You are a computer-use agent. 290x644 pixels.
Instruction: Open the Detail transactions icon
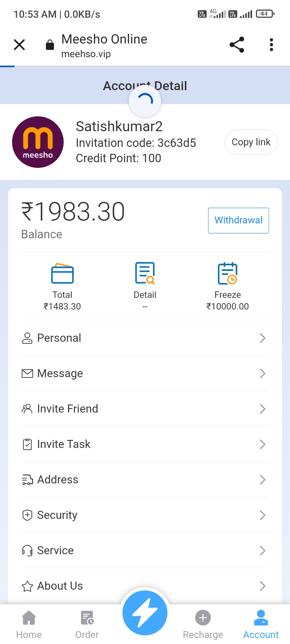click(145, 274)
